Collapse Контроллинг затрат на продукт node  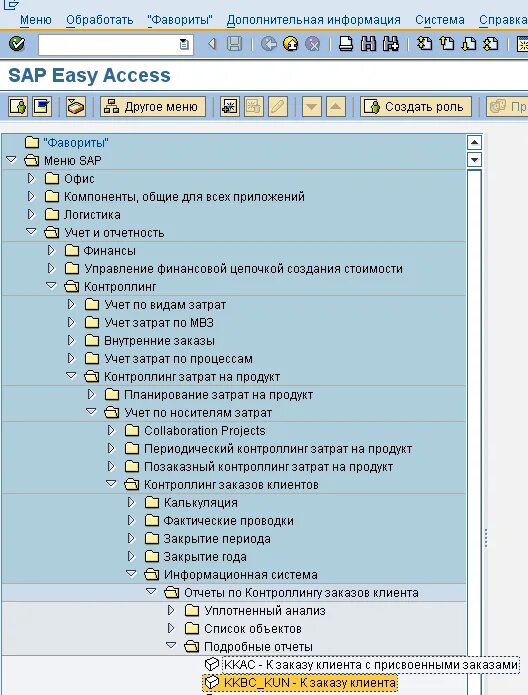[x=71, y=375]
